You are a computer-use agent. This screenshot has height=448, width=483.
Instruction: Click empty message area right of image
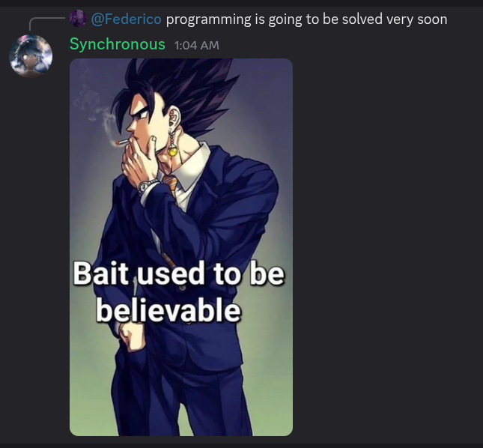point(385,246)
